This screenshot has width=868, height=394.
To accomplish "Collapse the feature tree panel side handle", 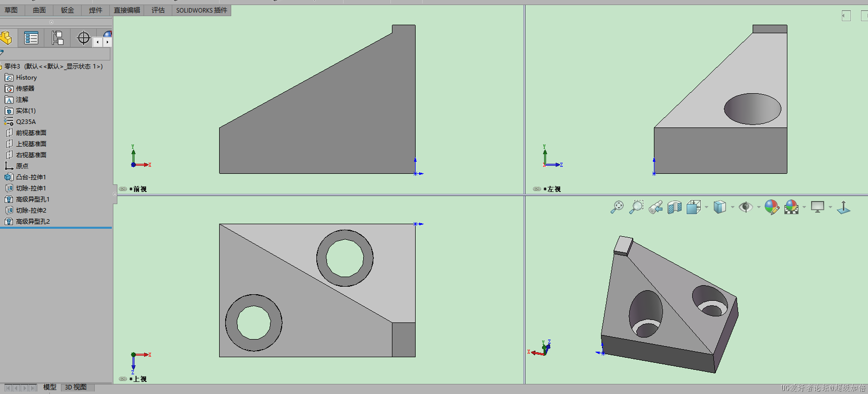I will (x=115, y=194).
